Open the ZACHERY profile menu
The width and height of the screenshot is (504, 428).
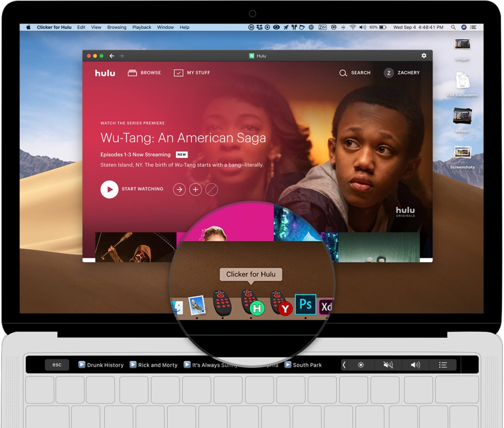[402, 73]
